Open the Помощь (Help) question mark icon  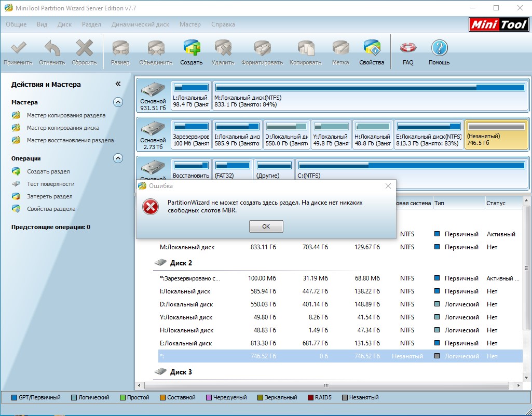click(440, 48)
